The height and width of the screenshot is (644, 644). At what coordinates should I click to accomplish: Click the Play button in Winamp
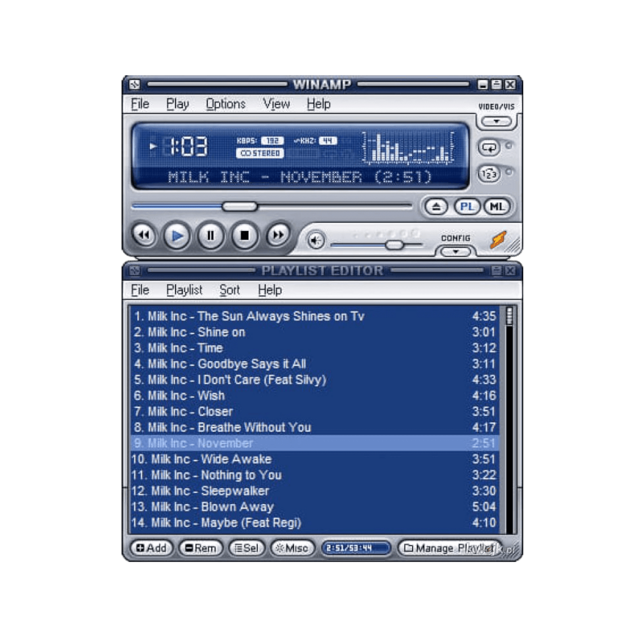pyautogui.click(x=177, y=235)
